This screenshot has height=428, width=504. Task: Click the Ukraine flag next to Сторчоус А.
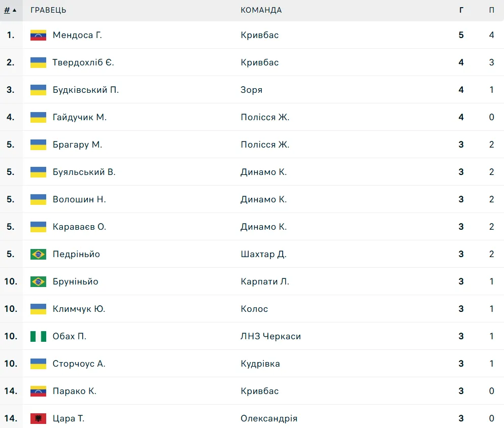pyautogui.click(x=38, y=364)
